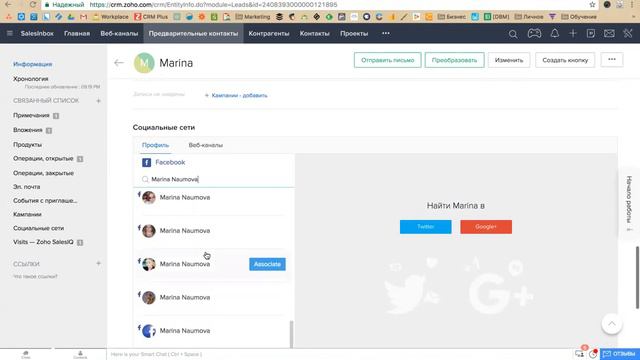
Task: Click the page vertical scrollbar
Action: pos(637,278)
